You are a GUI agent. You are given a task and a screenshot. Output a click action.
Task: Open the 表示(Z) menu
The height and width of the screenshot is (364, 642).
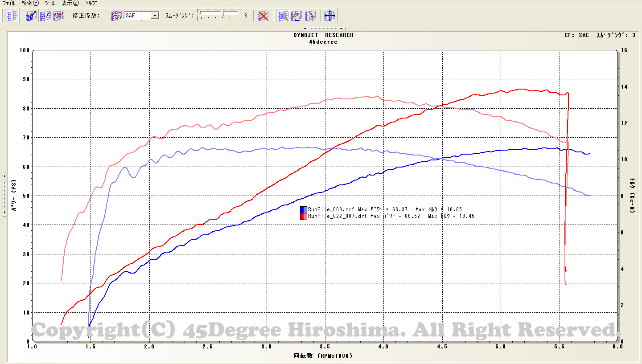coord(70,3)
